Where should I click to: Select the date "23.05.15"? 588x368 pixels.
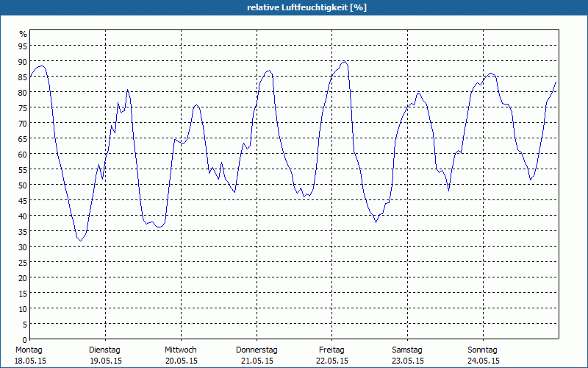coord(408,361)
